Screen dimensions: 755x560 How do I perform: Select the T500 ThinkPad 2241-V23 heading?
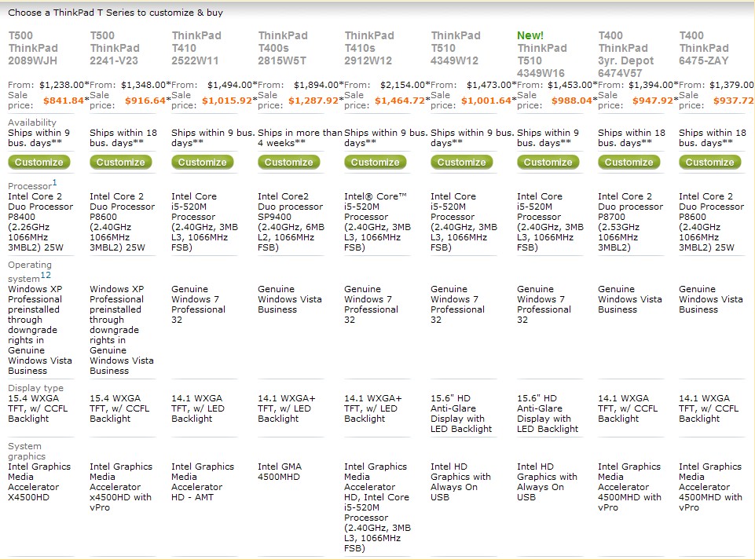tap(115, 48)
